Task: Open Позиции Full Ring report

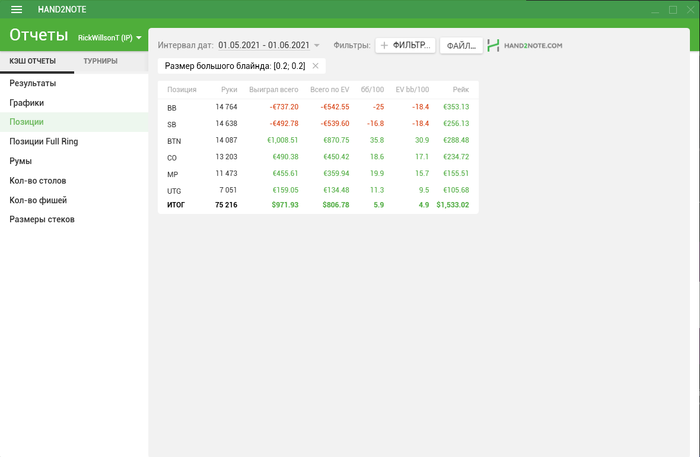Action: click(74, 141)
